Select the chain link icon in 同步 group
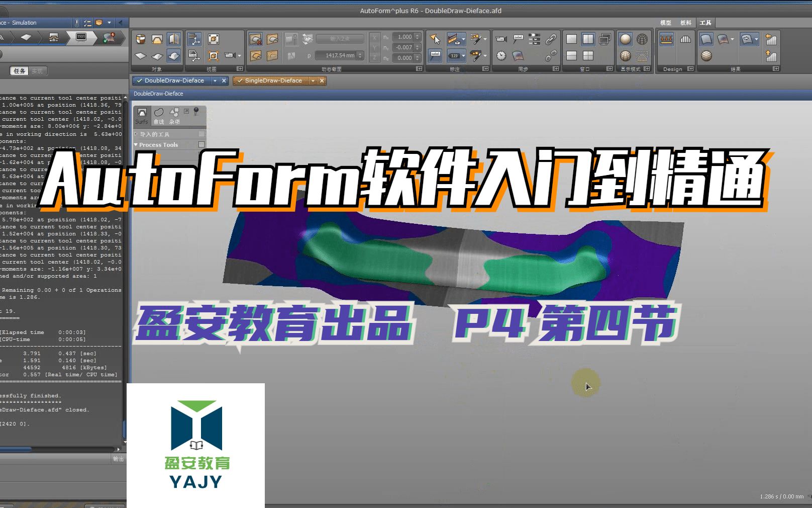The height and width of the screenshot is (508, 812). (552, 40)
